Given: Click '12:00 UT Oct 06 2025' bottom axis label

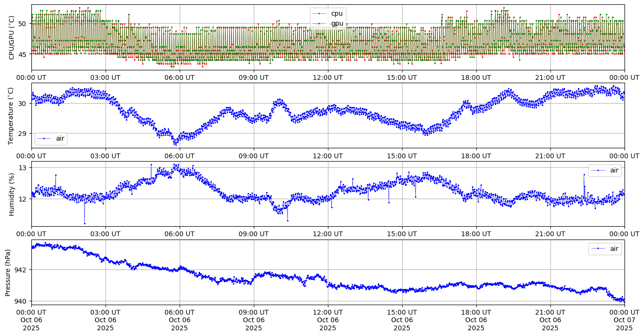Looking at the screenshot, I should [328, 320].
